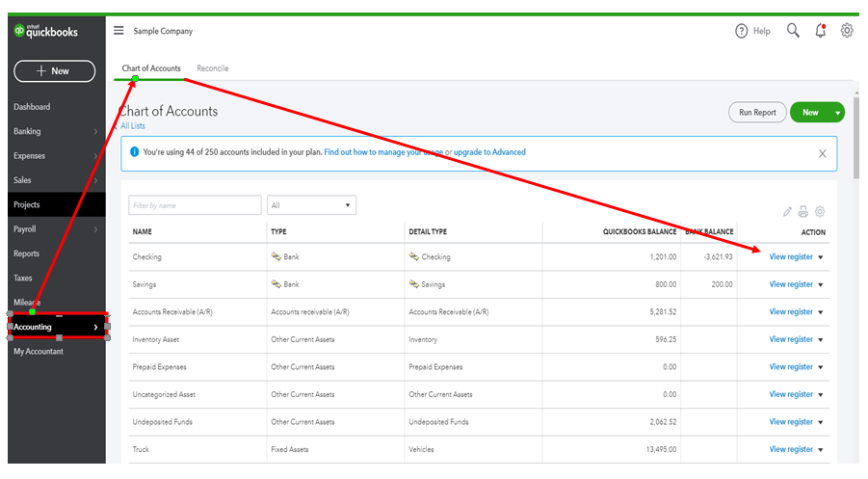Open action dropdown for Undeposited Funds row
This screenshot has width=868, height=479.
[821, 422]
